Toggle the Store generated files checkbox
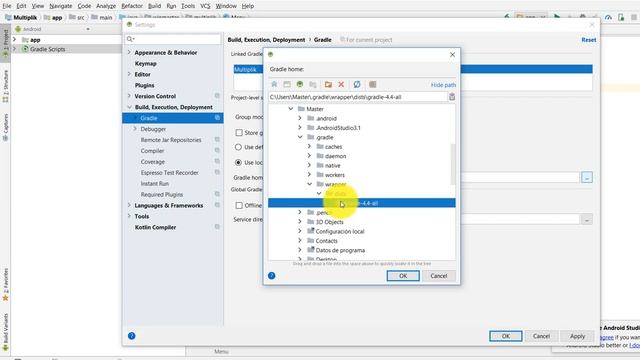Screen dimensions: 640x360 239,133
